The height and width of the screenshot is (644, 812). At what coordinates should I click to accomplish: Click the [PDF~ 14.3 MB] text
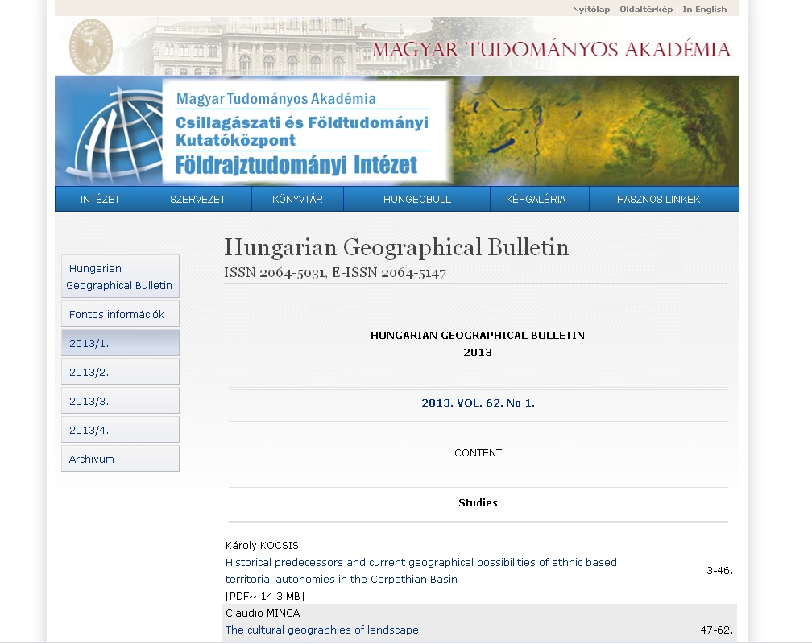coord(264,596)
